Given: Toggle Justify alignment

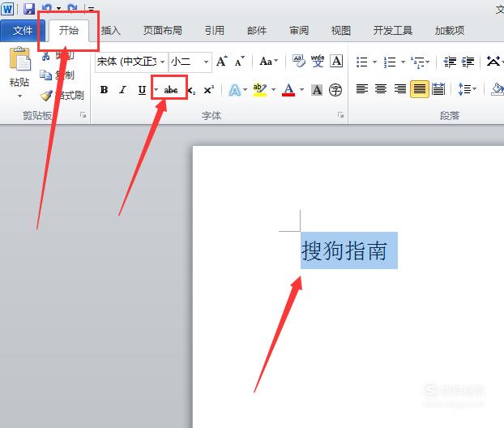Looking at the screenshot, I should coord(420,88).
